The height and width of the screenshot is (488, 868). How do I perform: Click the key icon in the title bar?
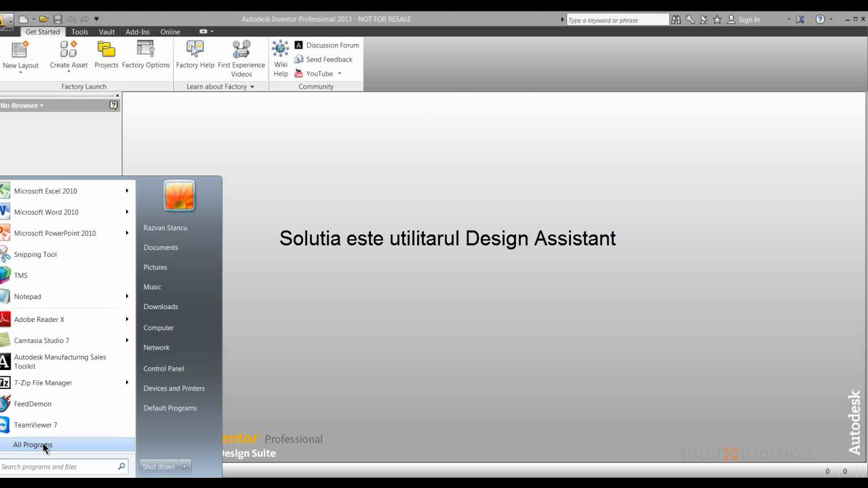[690, 20]
